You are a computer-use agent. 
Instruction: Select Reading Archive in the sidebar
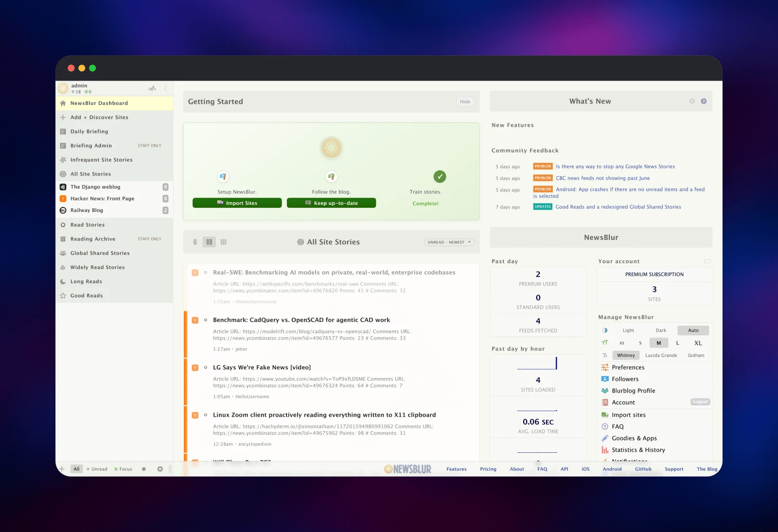click(x=114, y=239)
